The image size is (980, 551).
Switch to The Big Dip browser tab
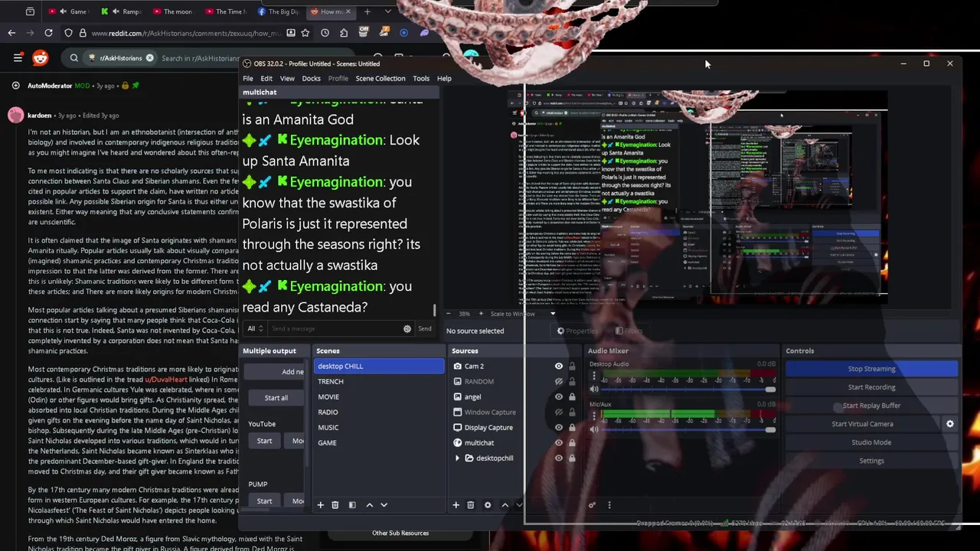click(x=278, y=11)
